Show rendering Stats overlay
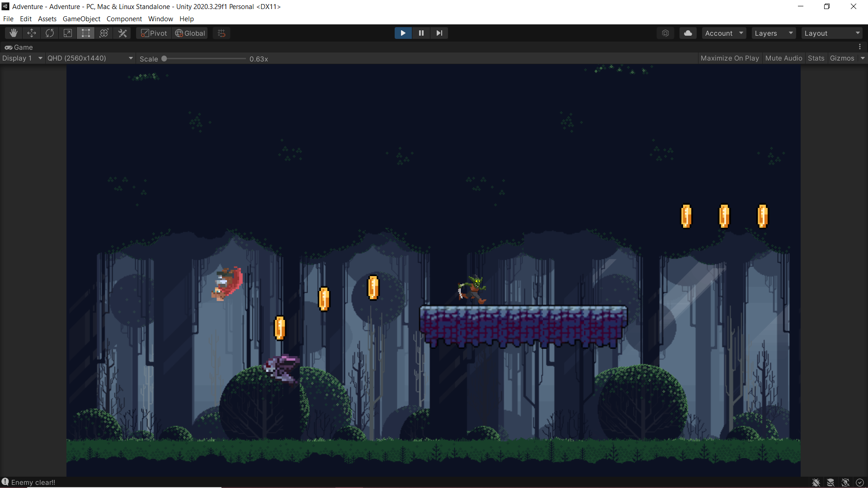This screenshot has height=488, width=868. (816, 58)
